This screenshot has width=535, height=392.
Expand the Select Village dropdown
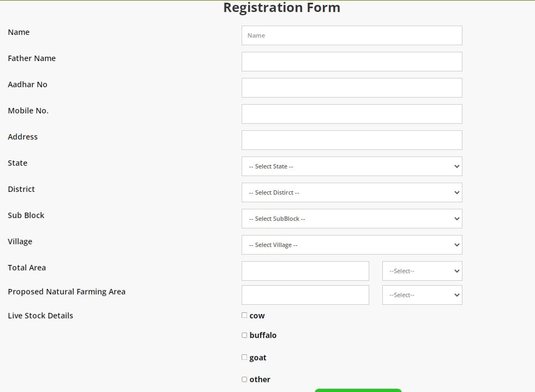click(352, 245)
